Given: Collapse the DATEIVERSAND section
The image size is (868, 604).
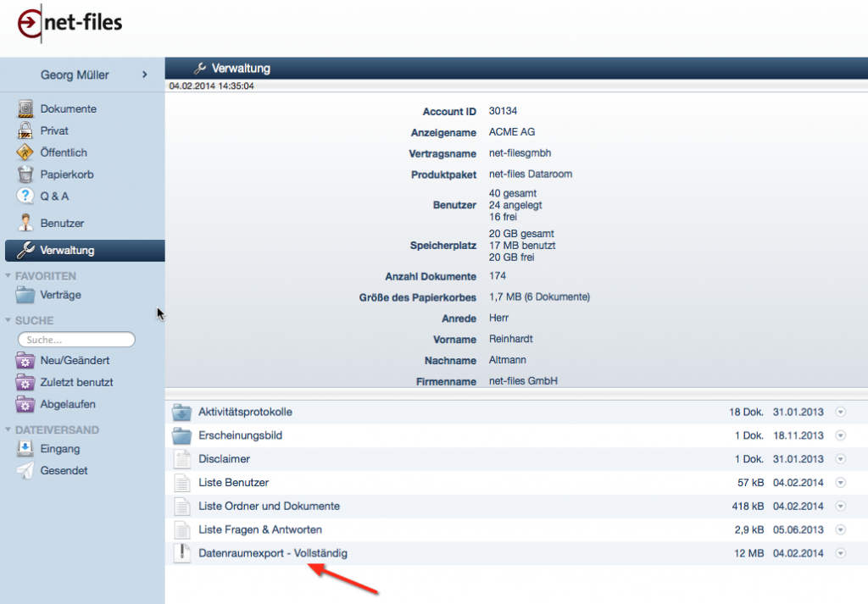Looking at the screenshot, I should coord(8,430).
